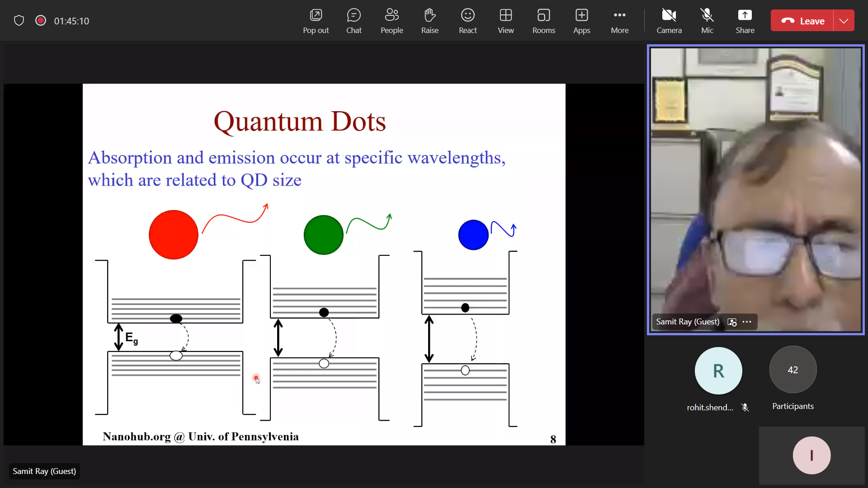Leave the meeting
The image size is (868, 488).
coord(802,21)
